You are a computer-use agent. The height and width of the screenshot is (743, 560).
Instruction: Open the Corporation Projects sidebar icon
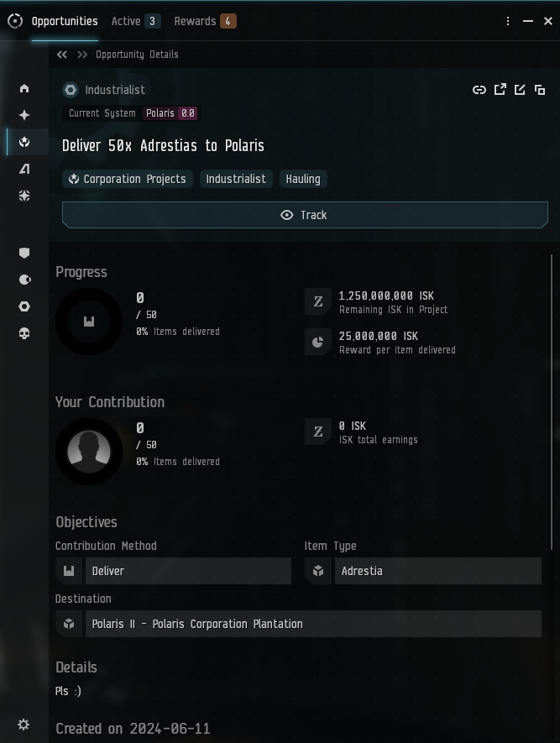pyautogui.click(x=24, y=142)
